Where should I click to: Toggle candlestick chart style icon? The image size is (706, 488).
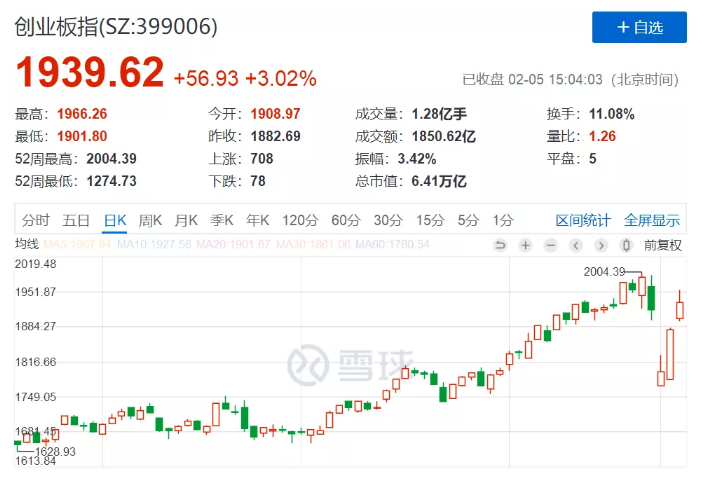point(626,245)
